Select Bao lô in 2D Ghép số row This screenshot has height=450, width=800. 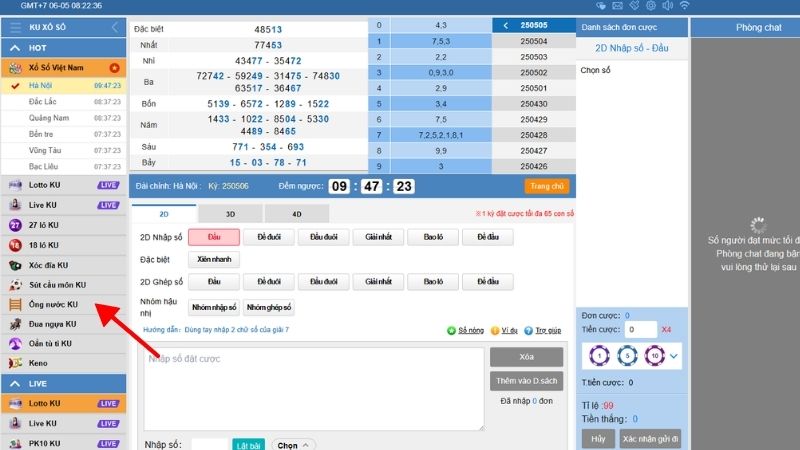tap(432, 282)
